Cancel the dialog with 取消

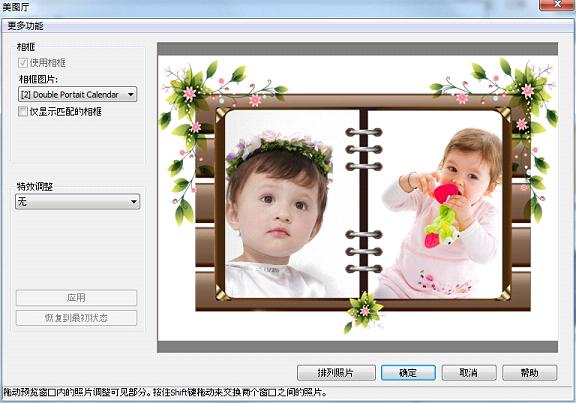(469, 373)
